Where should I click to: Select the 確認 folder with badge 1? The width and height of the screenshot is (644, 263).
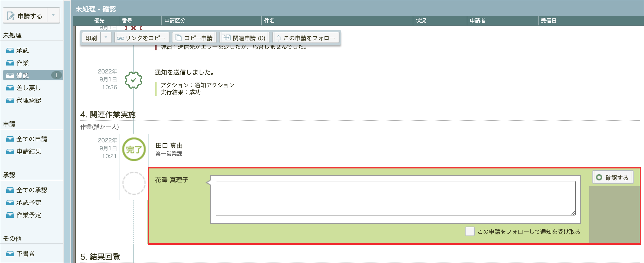click(x=33, y=75)
